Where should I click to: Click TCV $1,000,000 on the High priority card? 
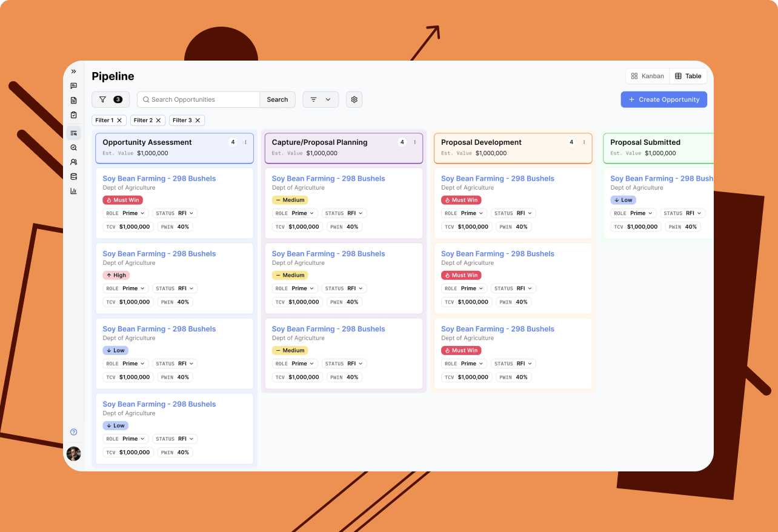click(x=128, y=302)
